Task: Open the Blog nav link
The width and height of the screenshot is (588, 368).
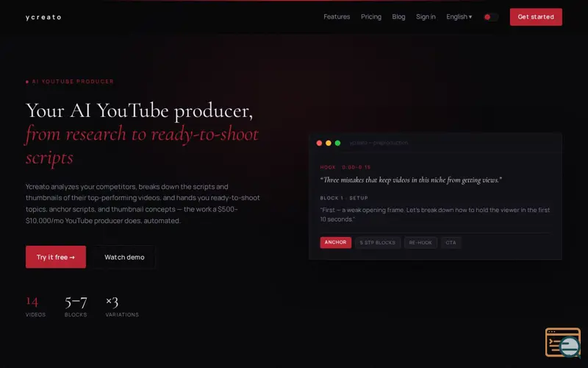Action: pos(398,17)
